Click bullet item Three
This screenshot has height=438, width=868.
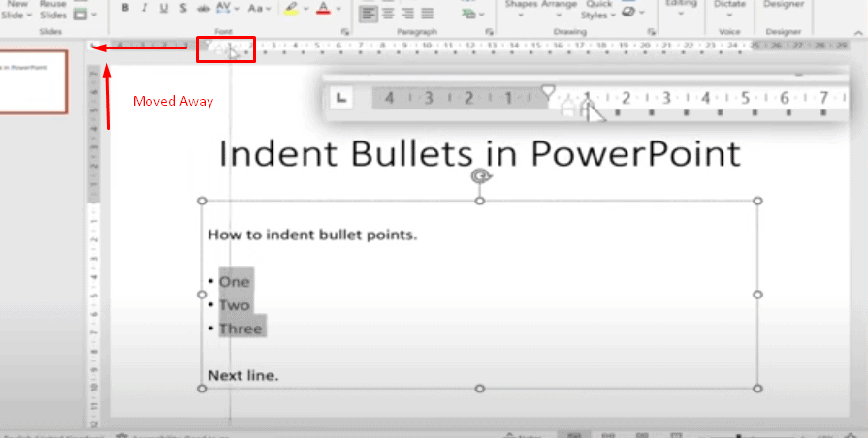241,328
